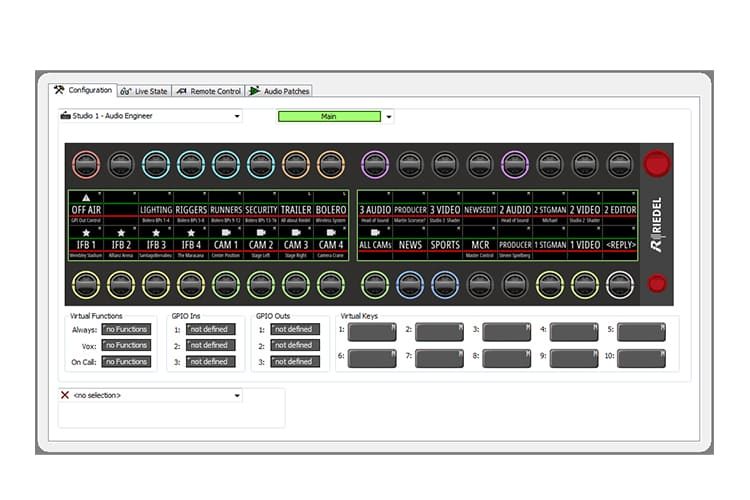Select the LIGHTING key display
The height and width of the screenshot is (500, 750).
coord(156,208)
